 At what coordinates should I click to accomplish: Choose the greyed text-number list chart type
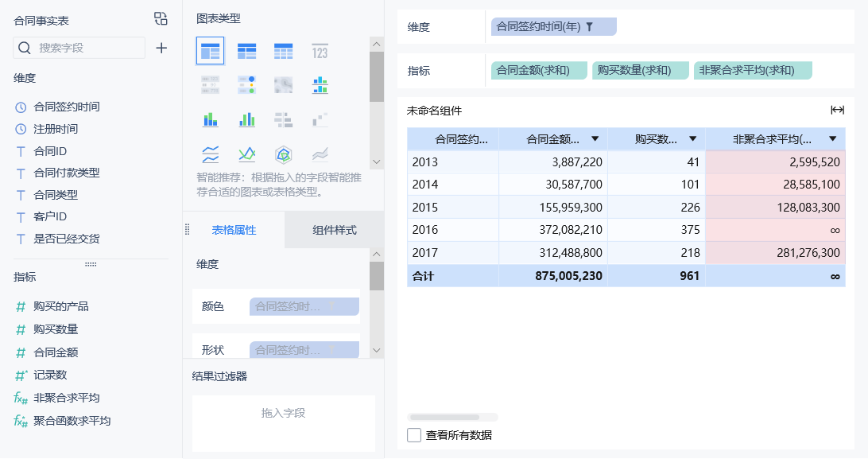coord(211,85)
